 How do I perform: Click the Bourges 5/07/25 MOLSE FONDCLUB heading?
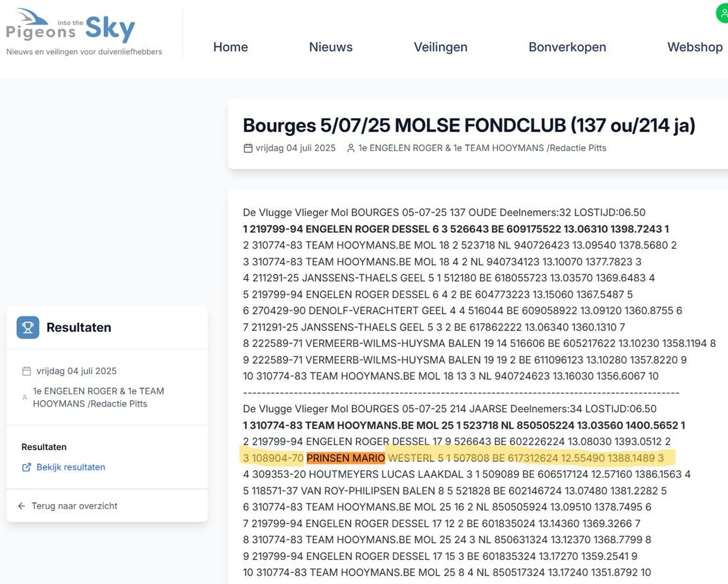(x=469, y=125)
